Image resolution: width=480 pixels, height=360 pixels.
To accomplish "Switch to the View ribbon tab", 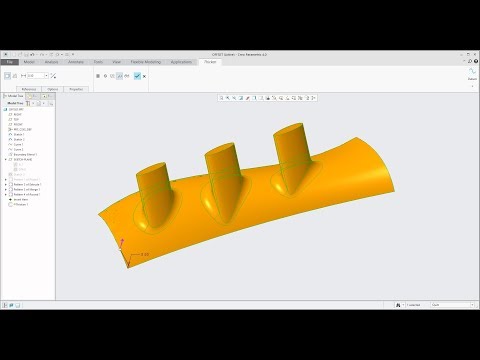I will [x=116, y=62].
